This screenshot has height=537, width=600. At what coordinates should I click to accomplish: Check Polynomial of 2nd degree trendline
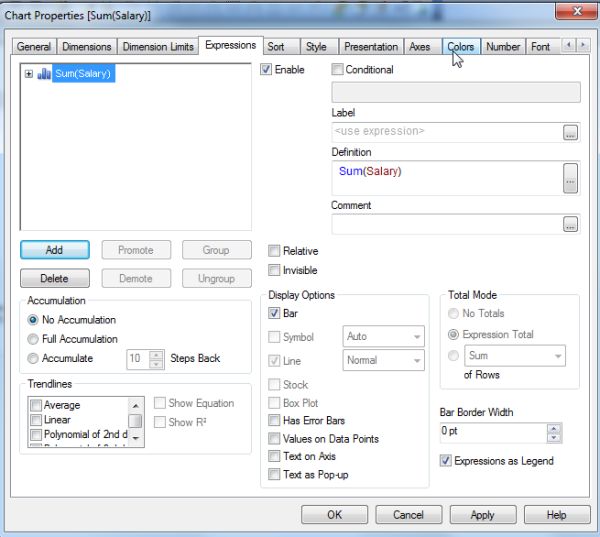point(36,434)
